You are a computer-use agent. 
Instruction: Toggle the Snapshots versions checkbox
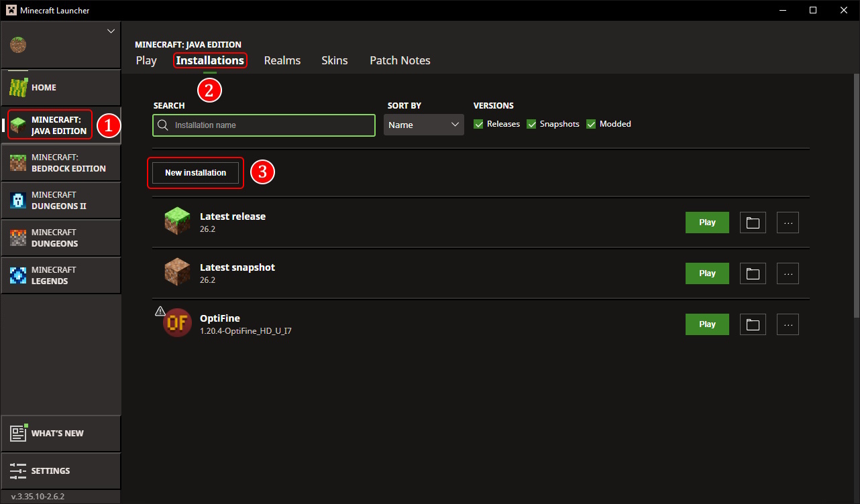(x=531, y=124)
